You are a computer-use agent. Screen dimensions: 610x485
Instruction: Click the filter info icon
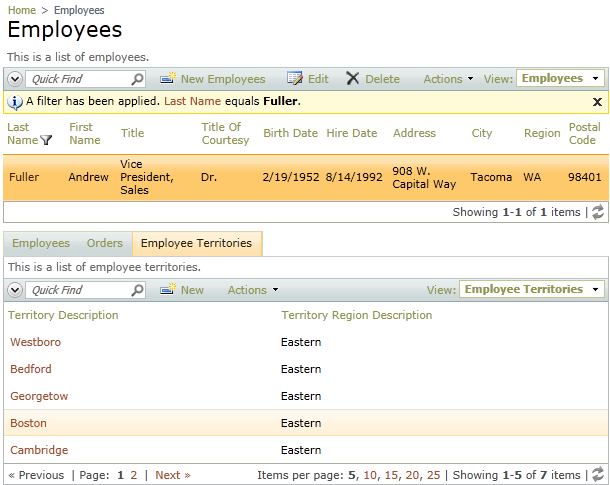tap(15, 102)
